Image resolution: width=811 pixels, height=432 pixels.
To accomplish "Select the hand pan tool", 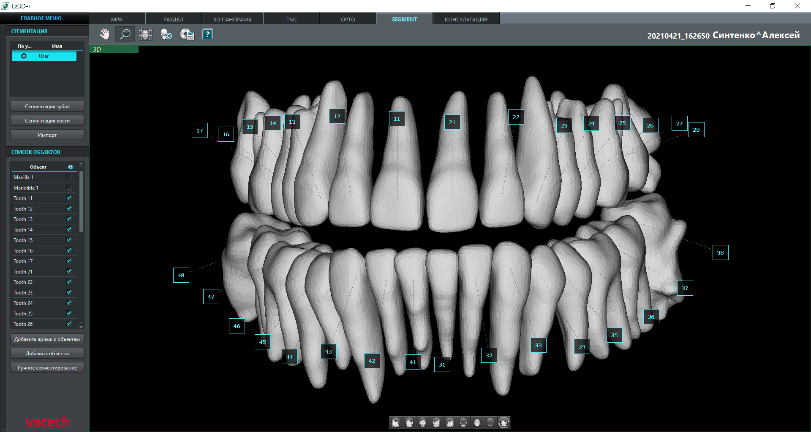I will coord(104,34).
